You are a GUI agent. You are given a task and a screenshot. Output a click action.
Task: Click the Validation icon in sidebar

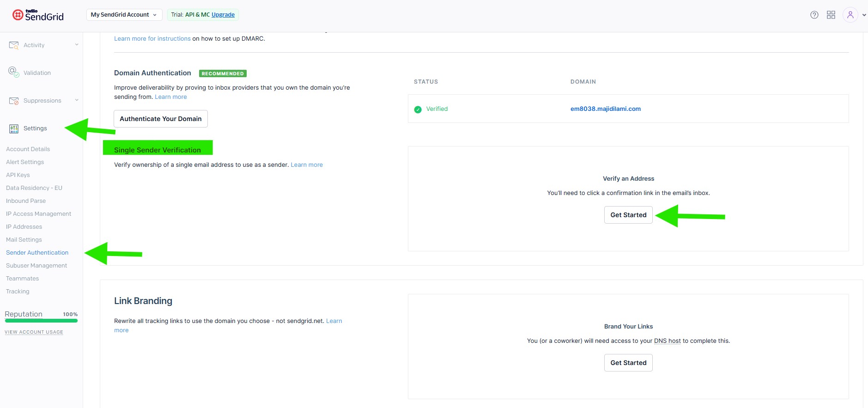point(13,72)
